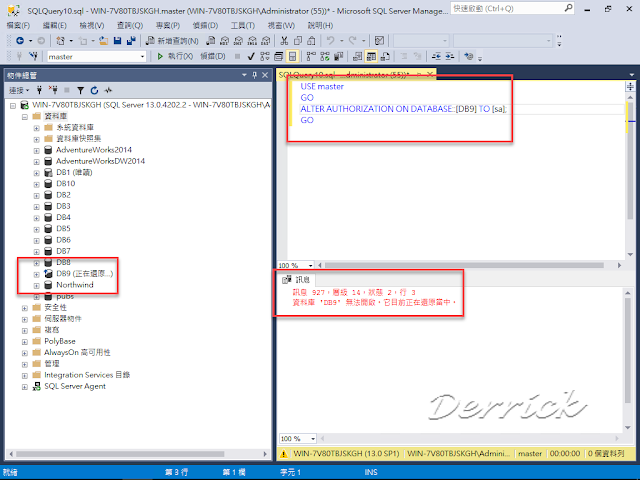Open the editor zoom 100 % dropdown
This screenshot has height=480, width=640.
pyautogui.click(x=310, y=265)
